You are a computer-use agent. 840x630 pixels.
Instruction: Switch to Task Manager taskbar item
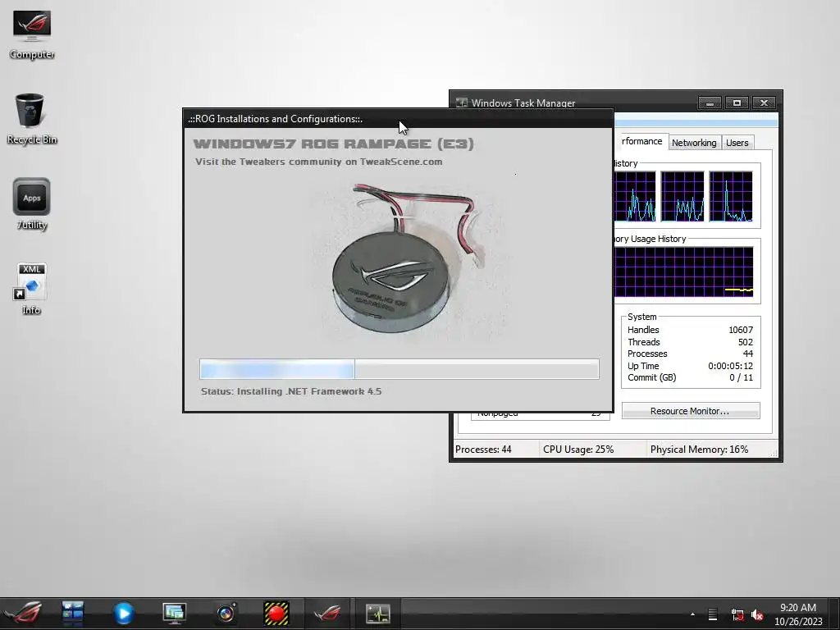point(378,614)
